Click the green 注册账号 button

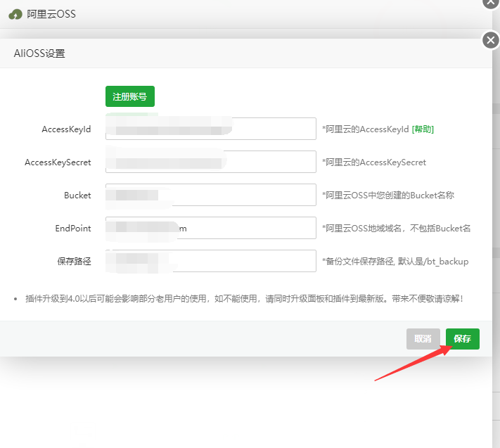[x=130, y=96]
